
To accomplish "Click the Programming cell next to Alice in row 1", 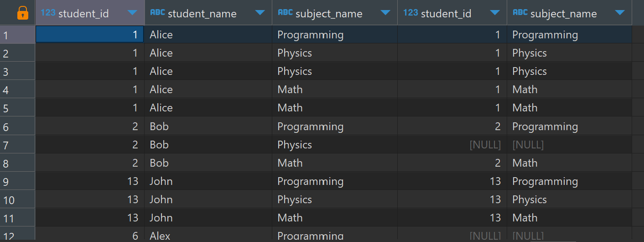I will tap(335, 35).
